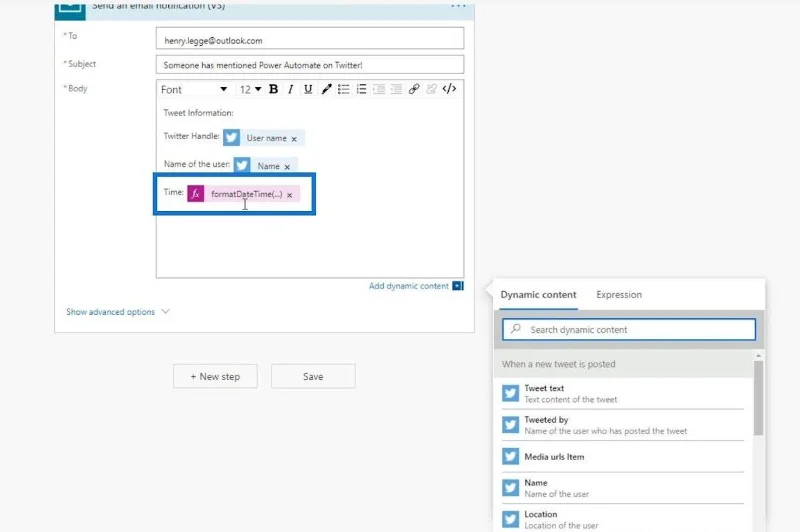Click Add dynamic content link

click(409, 286)
